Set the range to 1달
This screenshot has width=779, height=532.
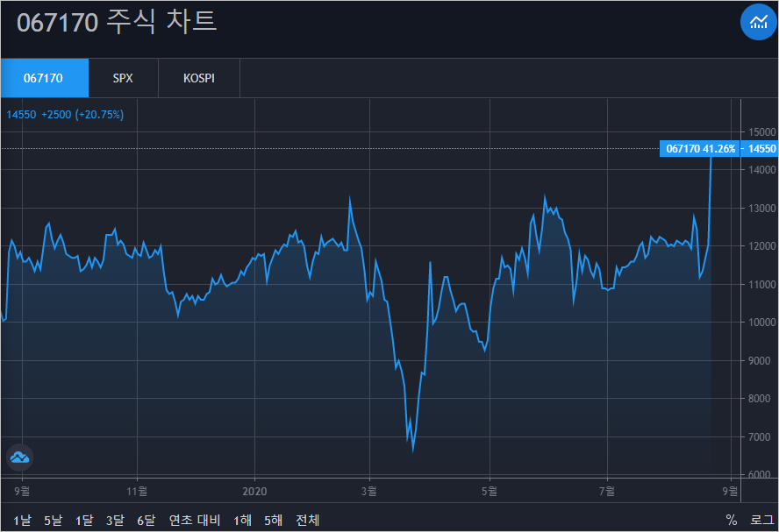tap(84, 520)
